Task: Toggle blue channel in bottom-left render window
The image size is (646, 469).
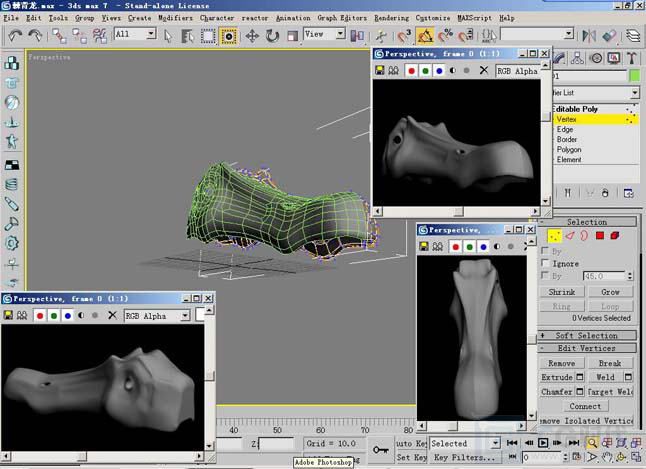Action: coord(68,316)
